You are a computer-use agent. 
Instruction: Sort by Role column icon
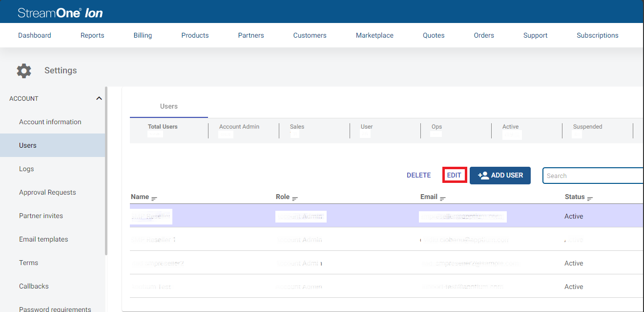295,198
